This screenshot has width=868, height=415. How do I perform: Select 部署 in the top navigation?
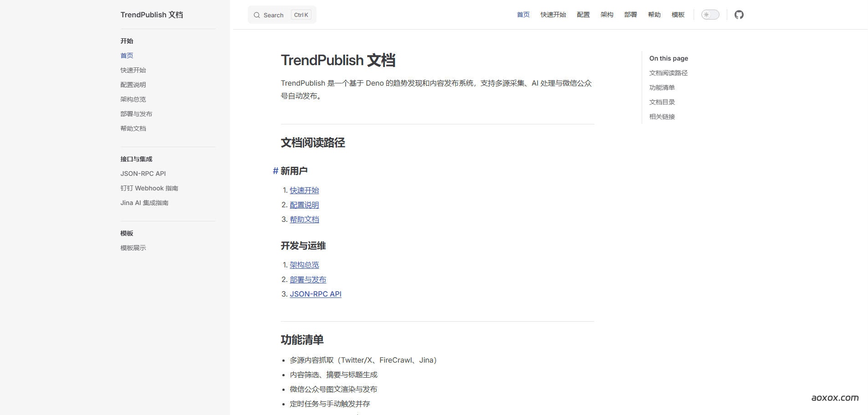pyautogui.click(x=630, y=15)
